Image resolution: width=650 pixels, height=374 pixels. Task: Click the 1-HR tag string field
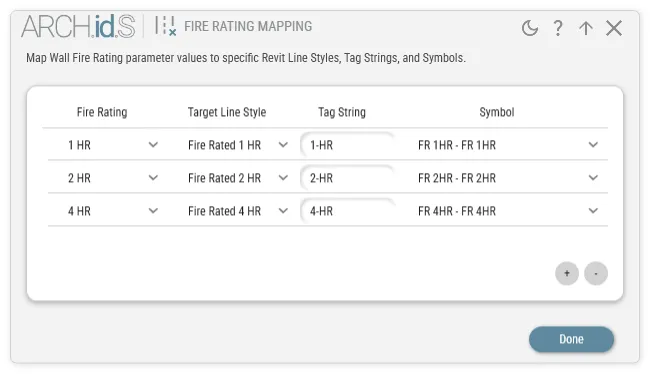(x=347, y=145)
